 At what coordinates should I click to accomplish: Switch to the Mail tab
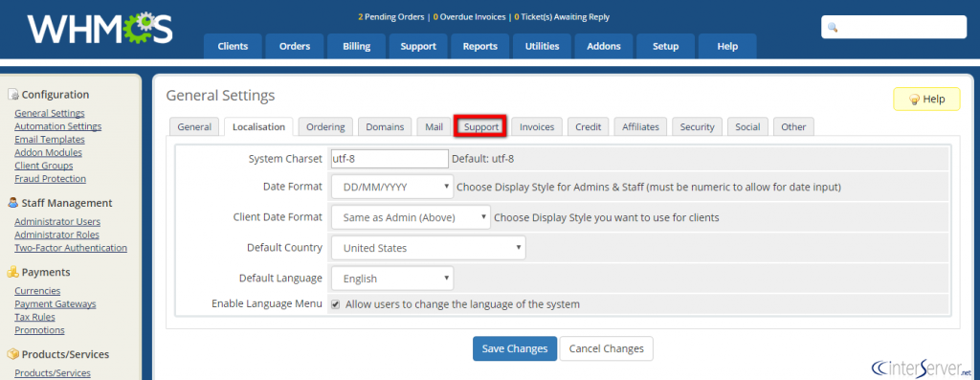(434, 127)
